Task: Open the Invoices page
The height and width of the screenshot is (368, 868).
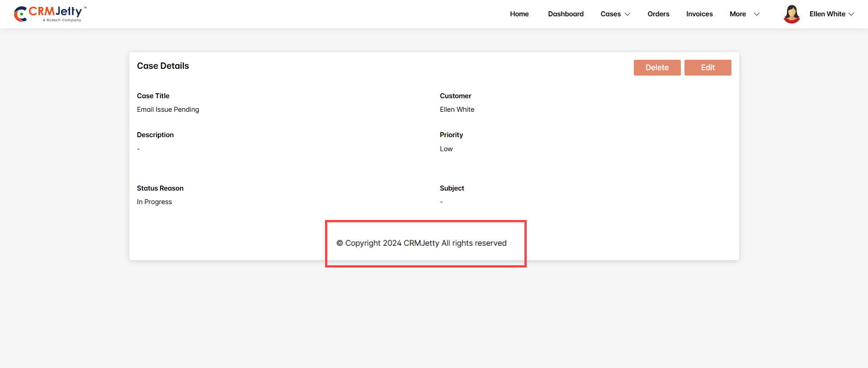Action: click(699, 14)
